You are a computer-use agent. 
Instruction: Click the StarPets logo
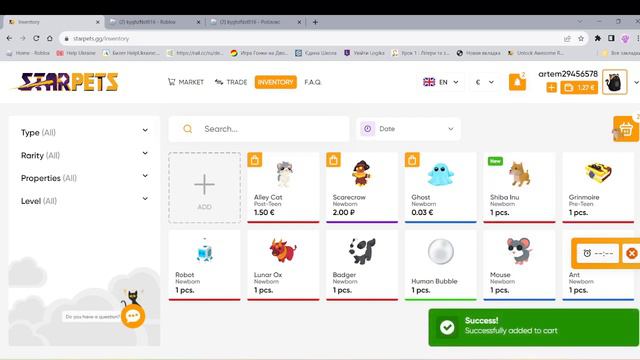coord(67,82)
